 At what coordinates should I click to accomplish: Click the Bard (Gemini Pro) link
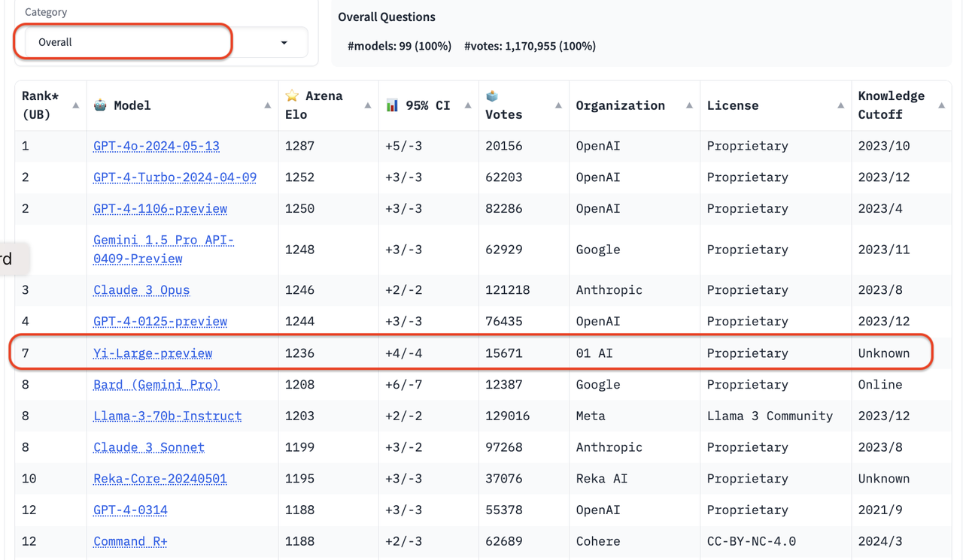156,385
